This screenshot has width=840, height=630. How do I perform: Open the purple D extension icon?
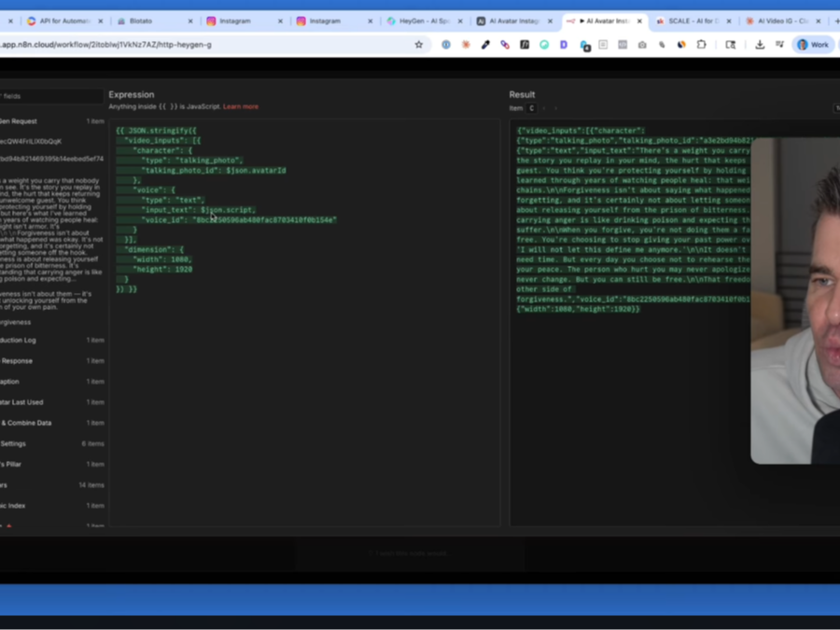tap(564, 45)
